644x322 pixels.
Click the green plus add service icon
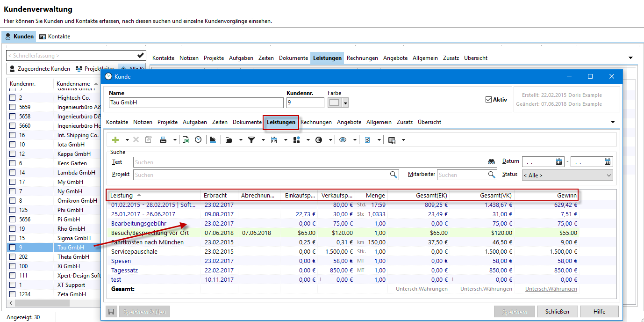click(115, 140)
